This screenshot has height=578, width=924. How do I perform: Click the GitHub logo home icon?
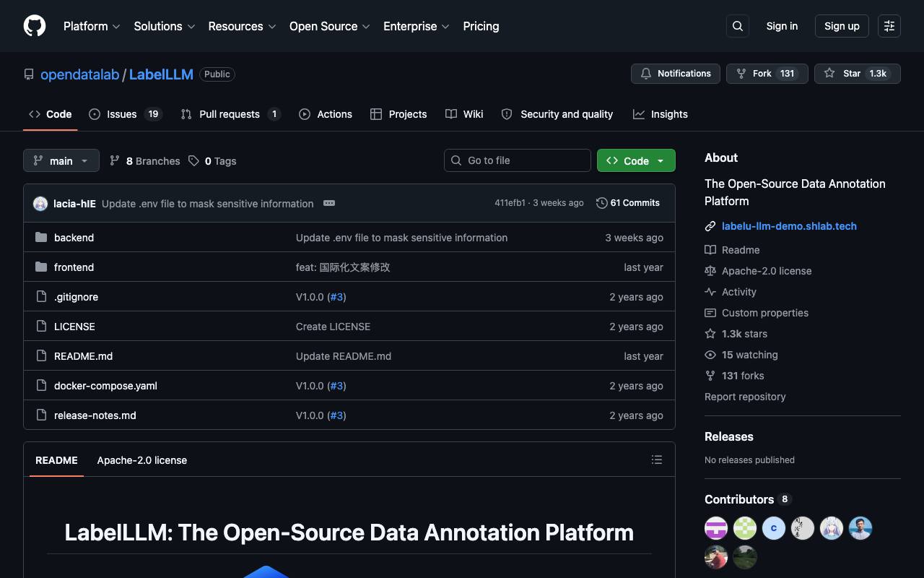point(35,26)
